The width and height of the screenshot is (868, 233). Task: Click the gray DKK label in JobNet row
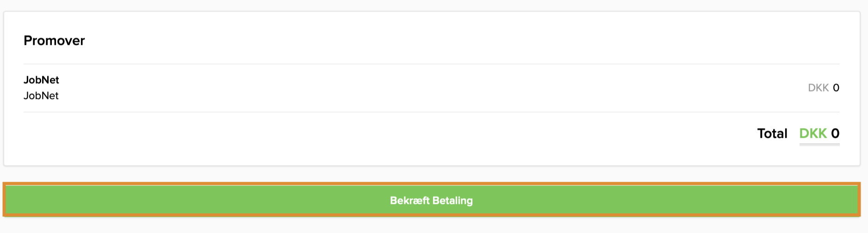tap(818, 88)
